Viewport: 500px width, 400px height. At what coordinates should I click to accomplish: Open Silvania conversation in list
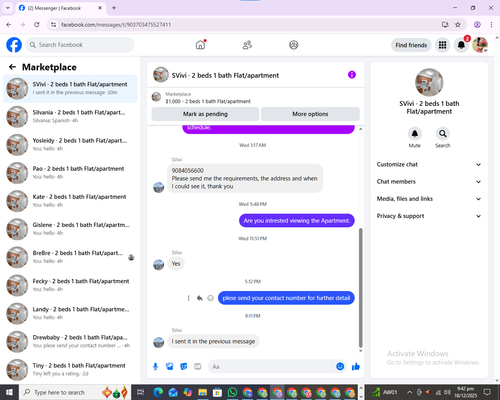coord(70,117)
